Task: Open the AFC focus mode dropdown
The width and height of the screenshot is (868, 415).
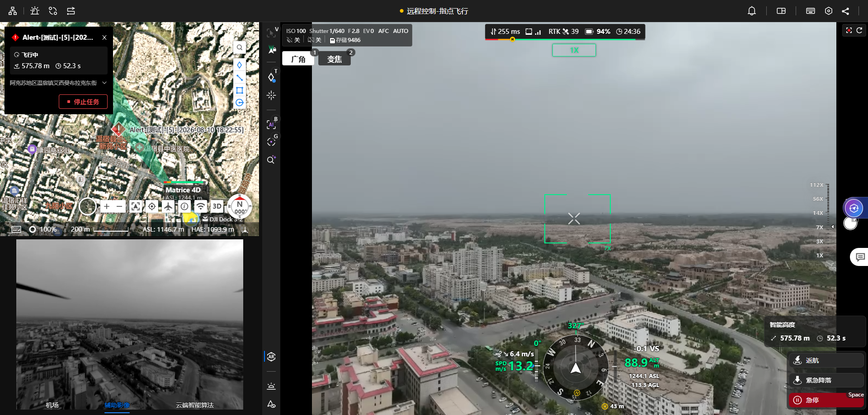Action: point(383,31)
